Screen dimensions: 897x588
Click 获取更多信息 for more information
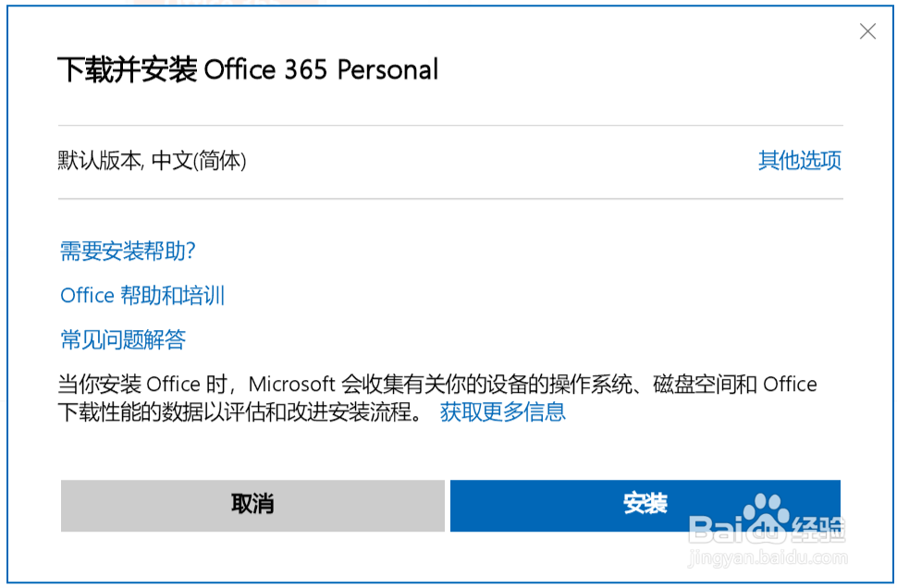click(503, 412)
